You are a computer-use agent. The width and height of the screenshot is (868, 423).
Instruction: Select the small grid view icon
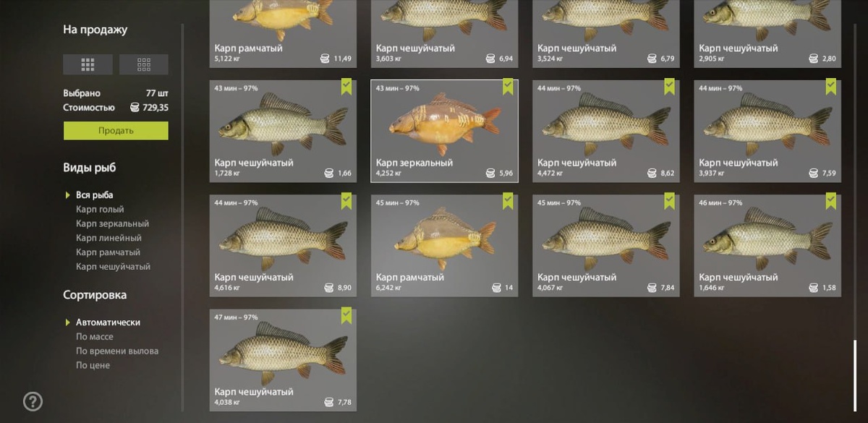[144, 64]
